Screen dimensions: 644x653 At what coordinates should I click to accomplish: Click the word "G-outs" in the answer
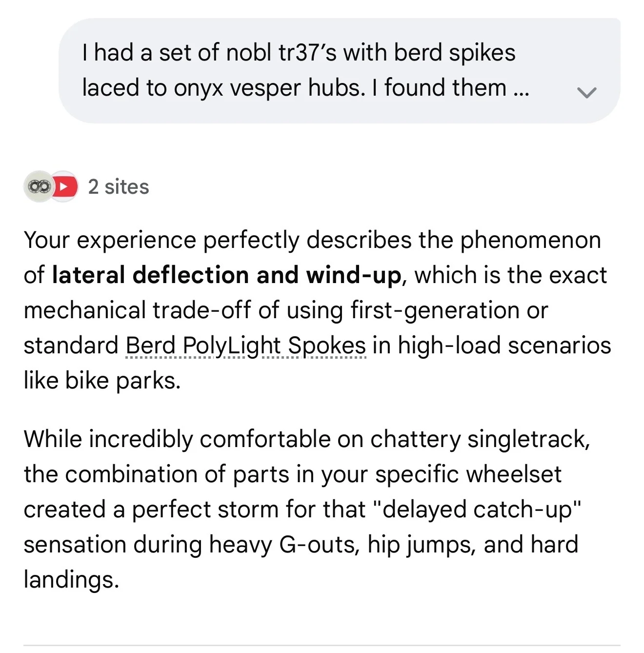pyautogui.click(x=320, y=545)
